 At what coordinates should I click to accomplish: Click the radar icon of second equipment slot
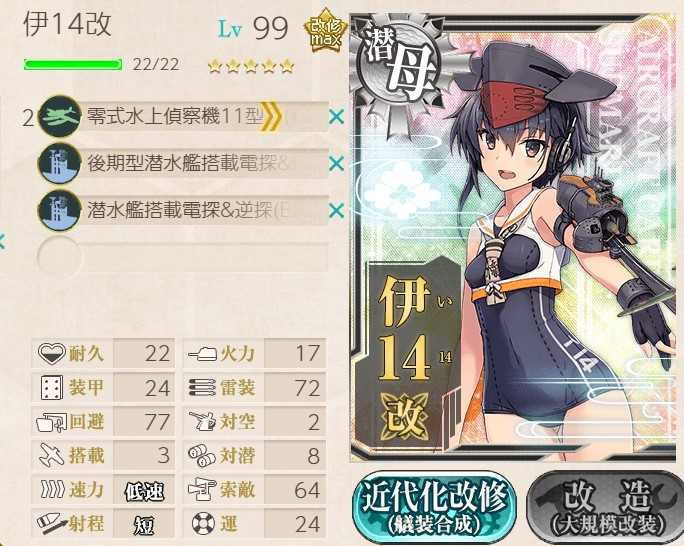(x=59, y=164)
